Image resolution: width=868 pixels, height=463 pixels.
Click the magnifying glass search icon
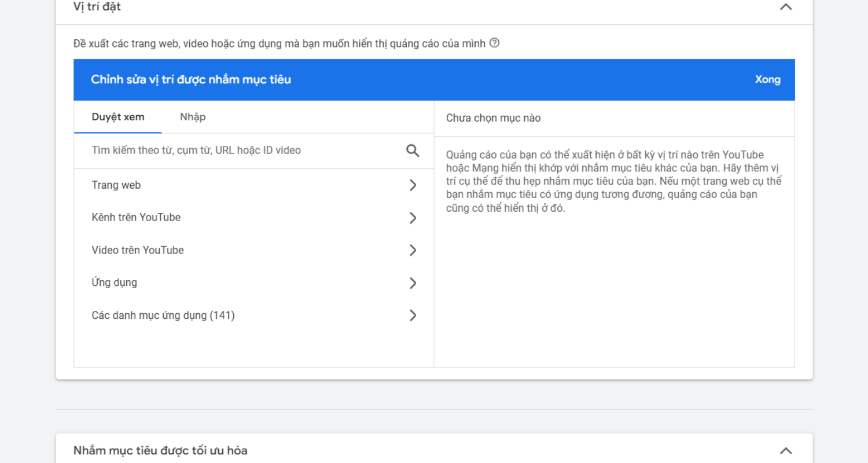(x=413, y=150)
